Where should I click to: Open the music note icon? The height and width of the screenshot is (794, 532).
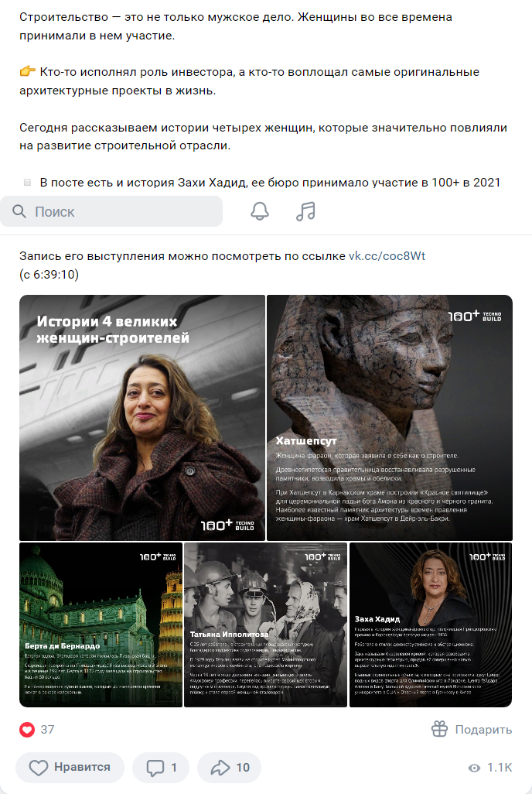[305, 211]
